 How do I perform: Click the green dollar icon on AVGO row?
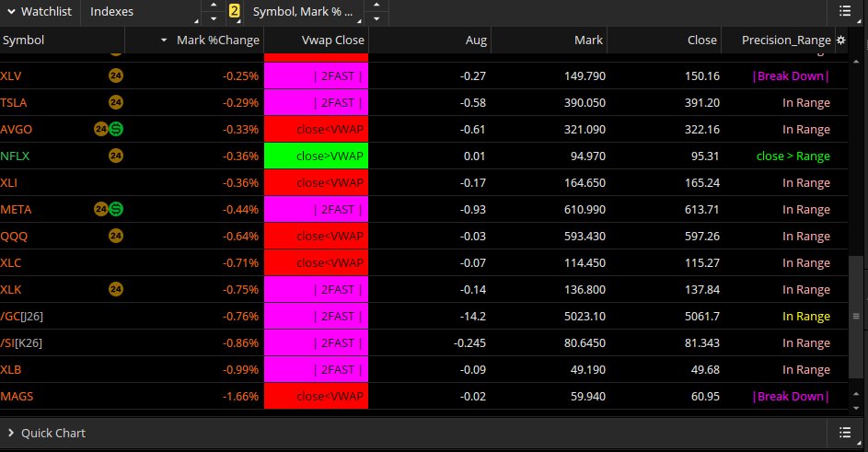[x=116, y=129]
